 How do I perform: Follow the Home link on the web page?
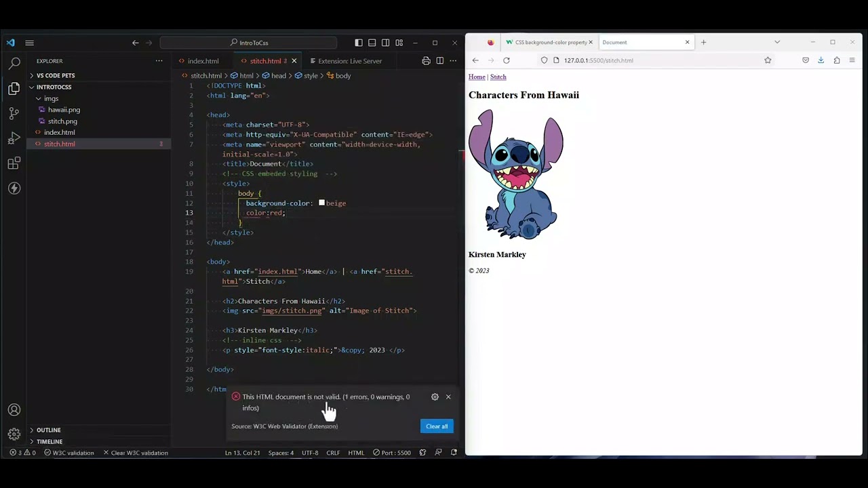[477, 77]
